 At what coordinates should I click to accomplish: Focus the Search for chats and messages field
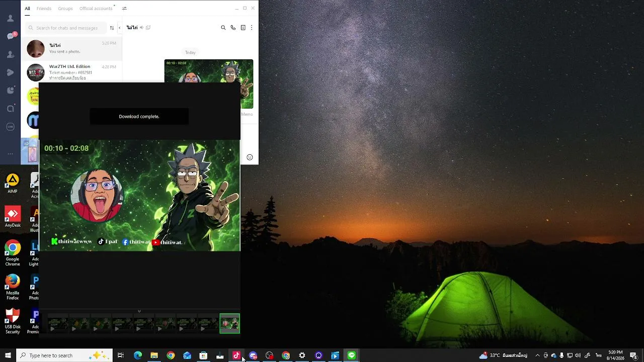coord(66,28)
